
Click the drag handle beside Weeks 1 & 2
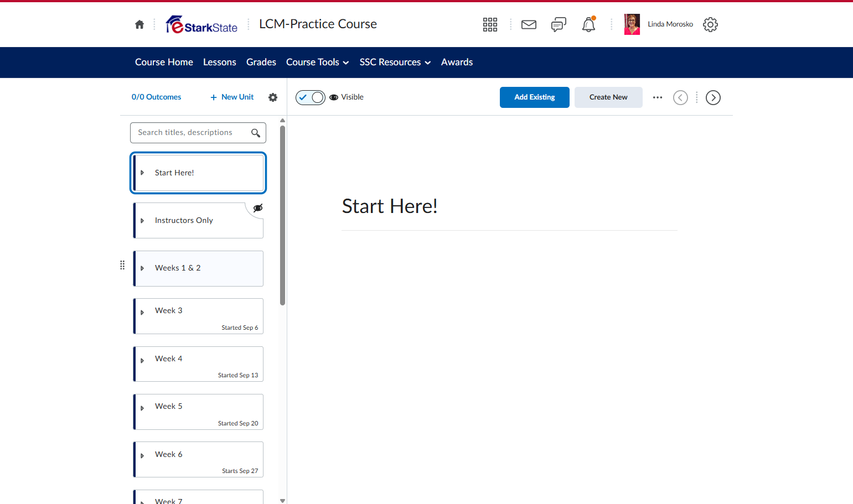122,265
